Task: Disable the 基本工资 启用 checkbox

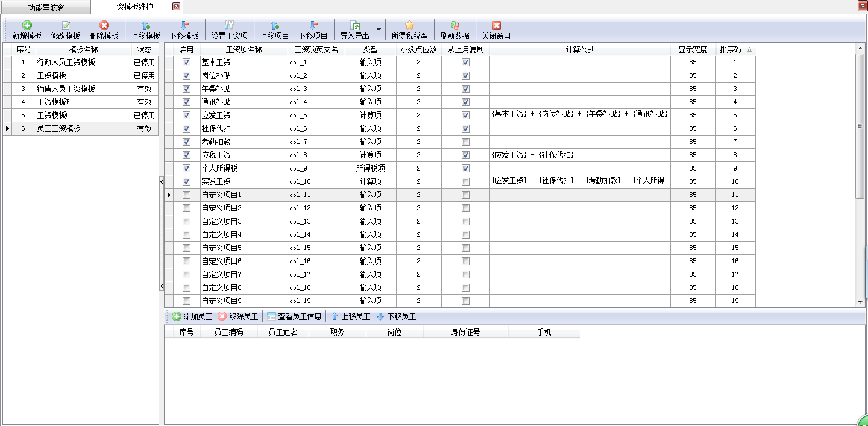Action: (186, 62)
